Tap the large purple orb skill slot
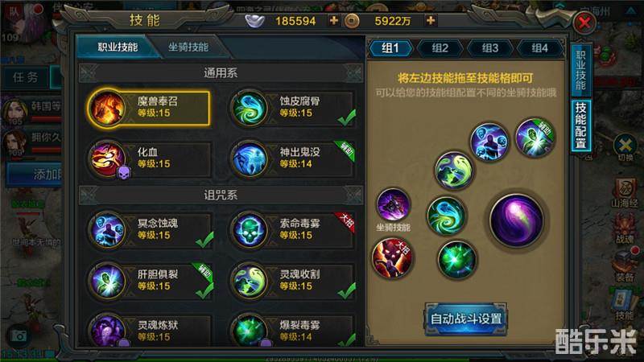 (516, 220)
